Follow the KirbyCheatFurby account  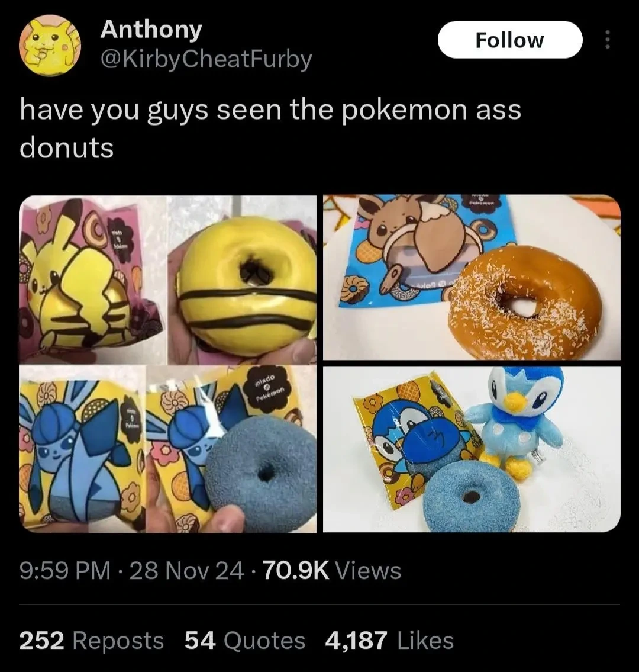pyautogui.click(x=509, y=40)
